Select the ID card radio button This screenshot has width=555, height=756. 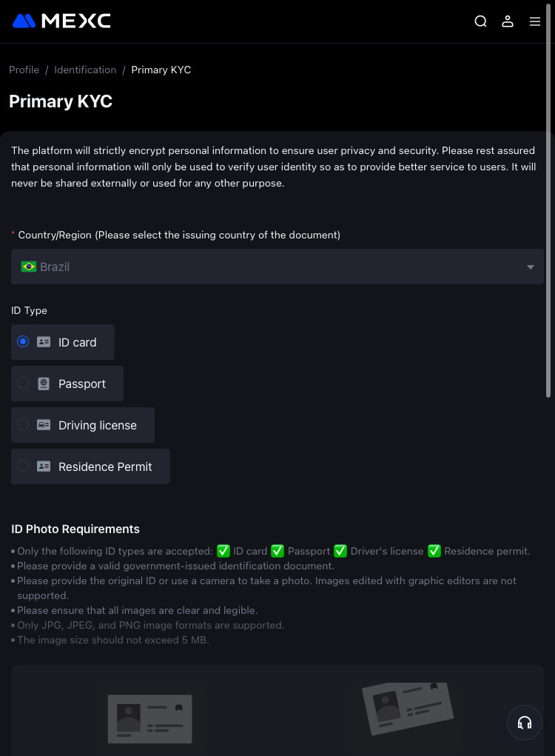pos(23,342)
